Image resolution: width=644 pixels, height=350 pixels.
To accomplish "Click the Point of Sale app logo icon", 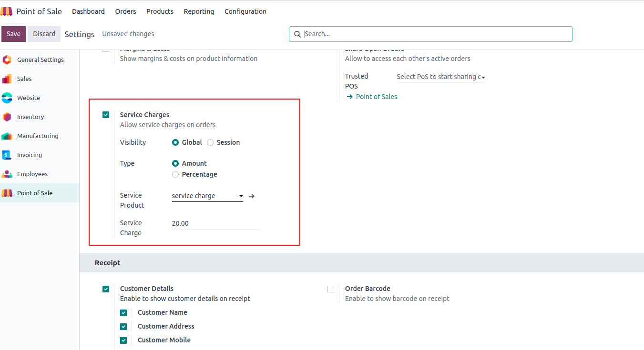I will (7, 11).
